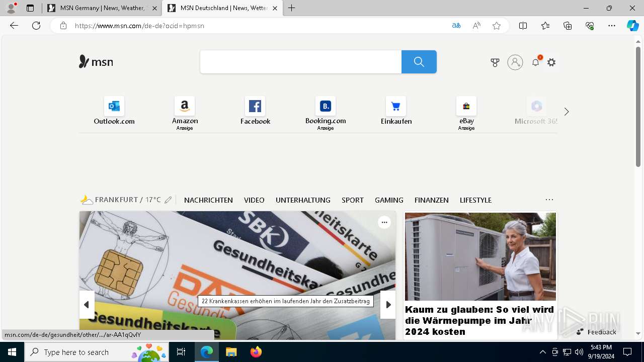The height and width of the screenshot is (362, 644).
Task: Open Windows Start menu
Action: [x=12, y=352]
